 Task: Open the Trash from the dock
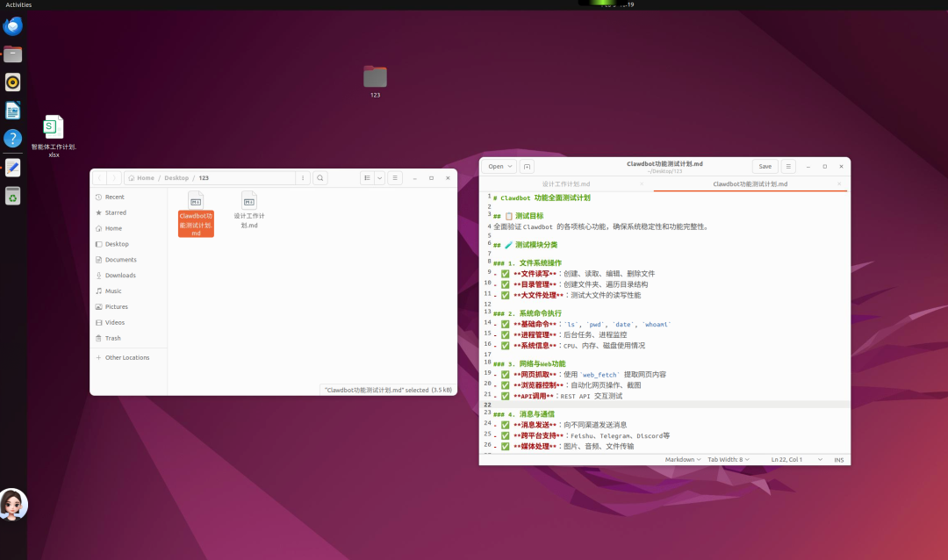coord(12,196)
